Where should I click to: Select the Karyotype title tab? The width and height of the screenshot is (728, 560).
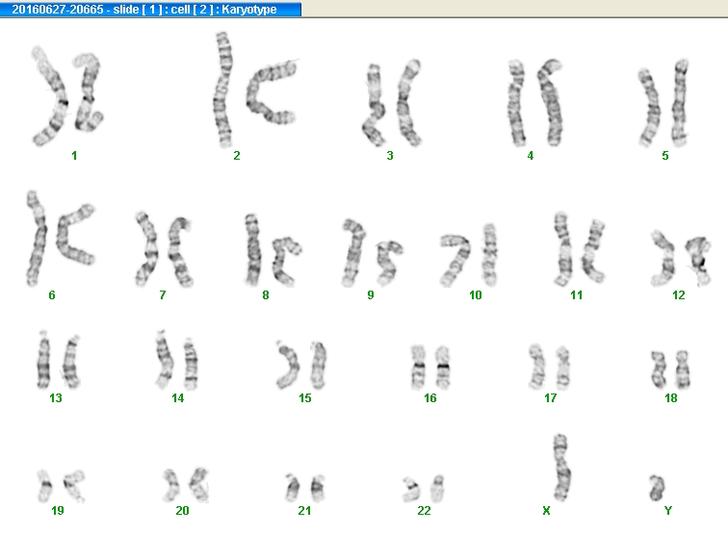tap(150, 10)
